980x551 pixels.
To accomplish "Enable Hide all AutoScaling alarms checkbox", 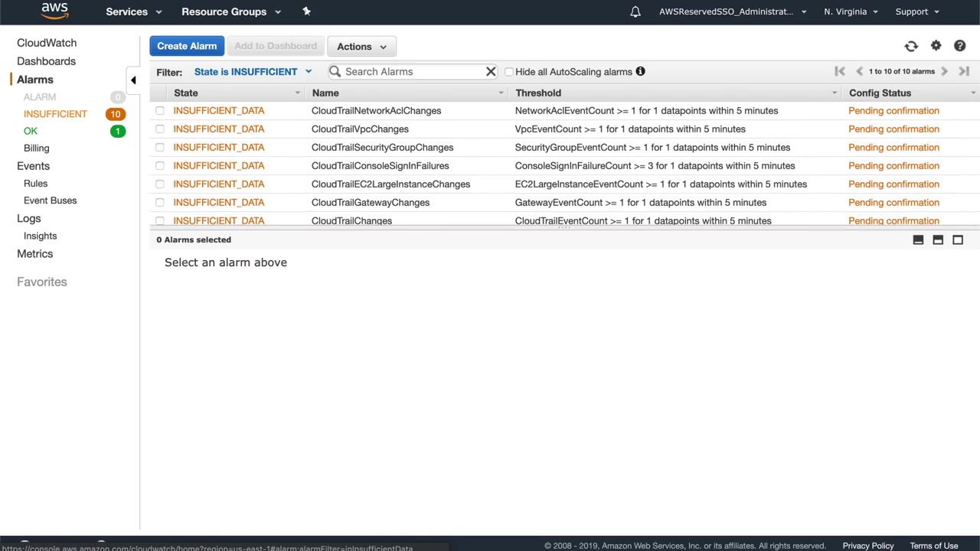I will point(509,72).
